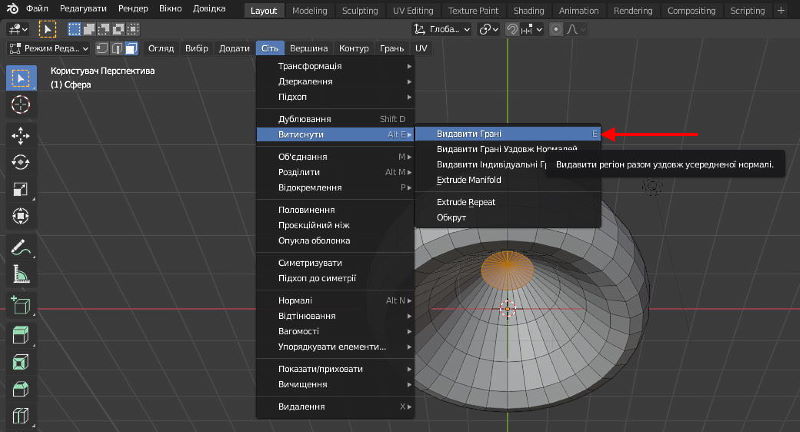Open the UV header menu

click(x=421, y=48)
